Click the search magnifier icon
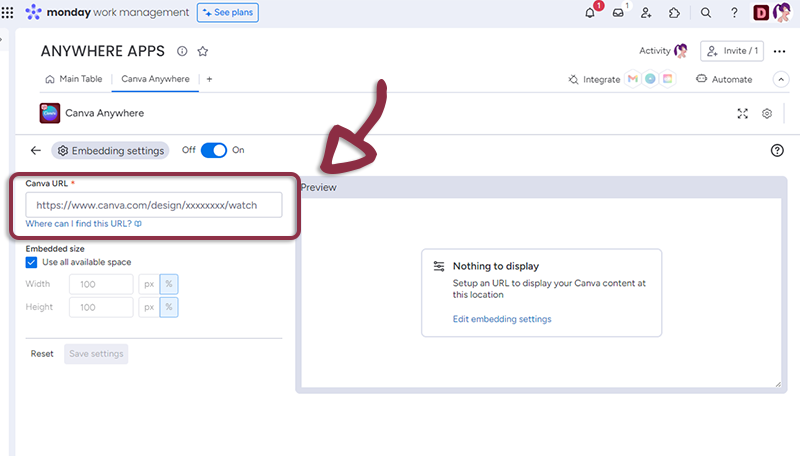800x456 pixels. point(706,13)
